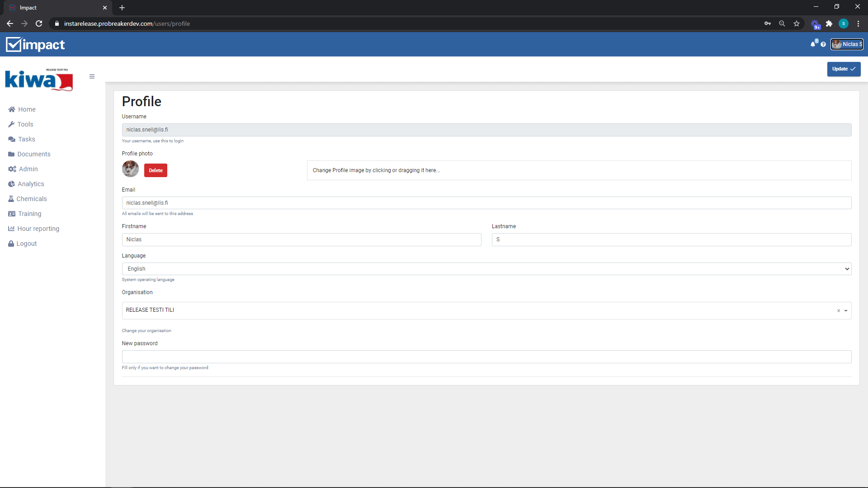Click the New password input field
The height and width of the screenshot is (488, 868).
tap(486, 357)
